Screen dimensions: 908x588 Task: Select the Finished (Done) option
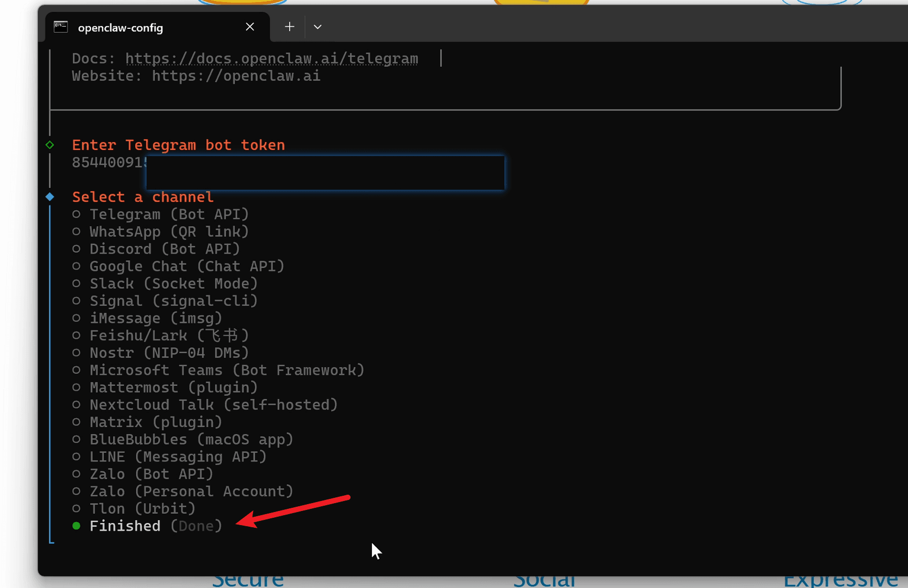click(x=156, y=526)
